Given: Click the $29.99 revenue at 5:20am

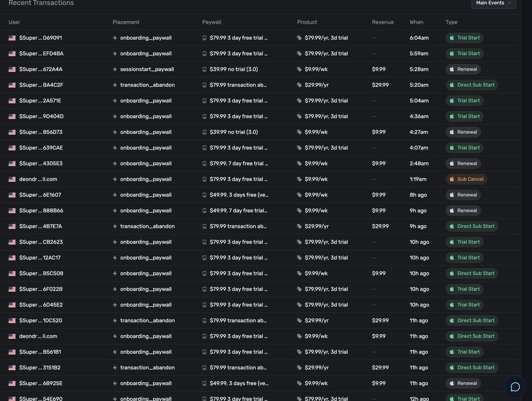Looking at the screenshot, I should 380,85.
